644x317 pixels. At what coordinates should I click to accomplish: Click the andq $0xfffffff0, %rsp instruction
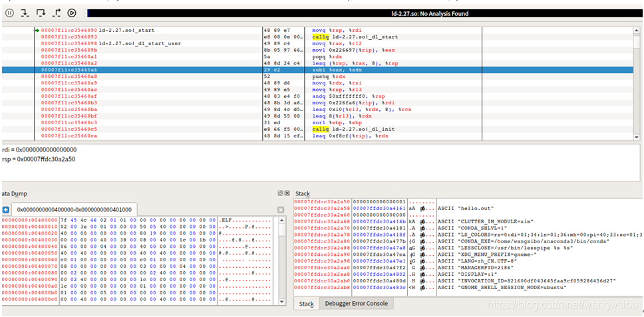click(x=349, y=96)
